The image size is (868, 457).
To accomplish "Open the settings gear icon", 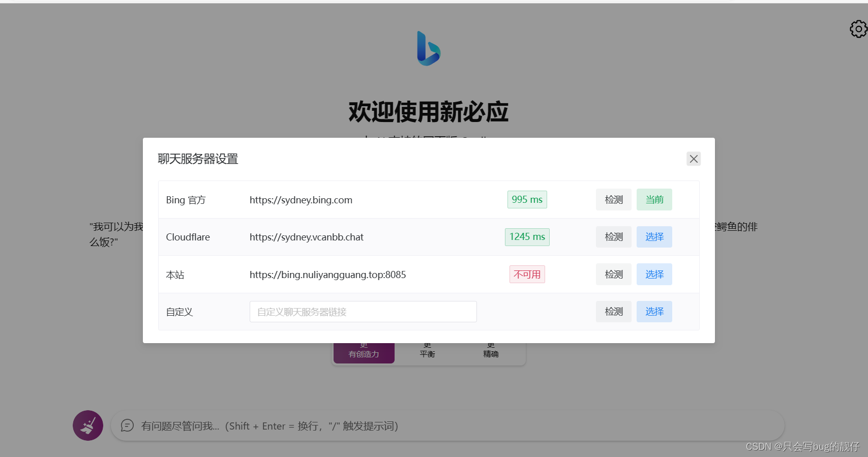I will (858, 29).
